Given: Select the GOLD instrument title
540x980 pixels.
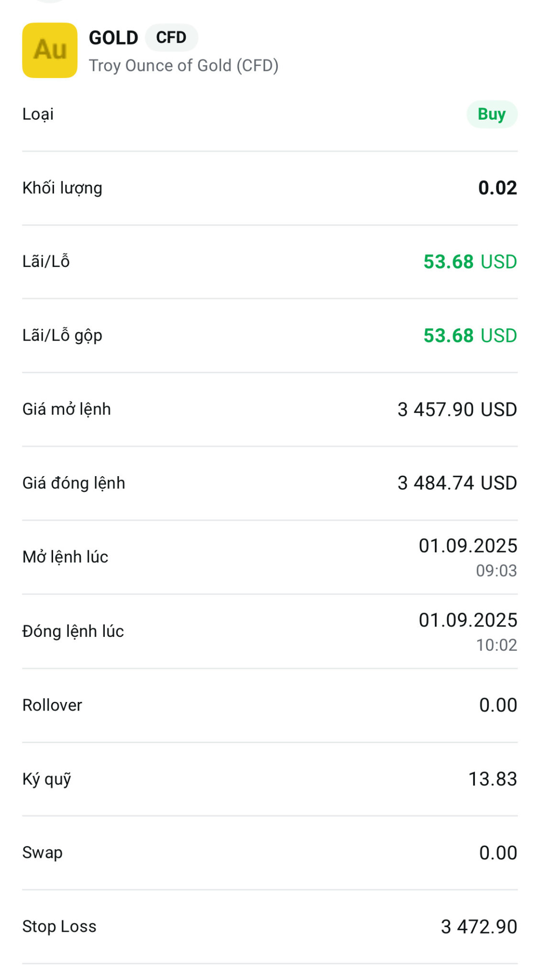Looking at the screenshot, I should point(113,38).
